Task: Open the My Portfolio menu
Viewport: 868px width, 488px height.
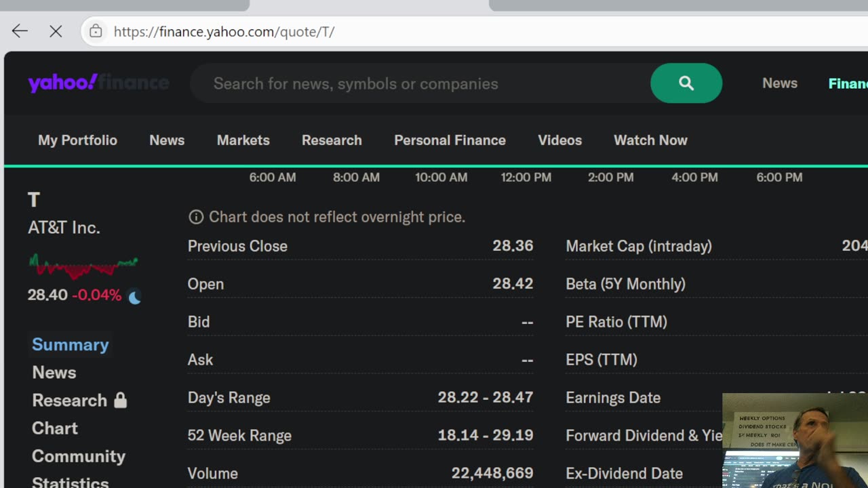Action: (77, 140)
